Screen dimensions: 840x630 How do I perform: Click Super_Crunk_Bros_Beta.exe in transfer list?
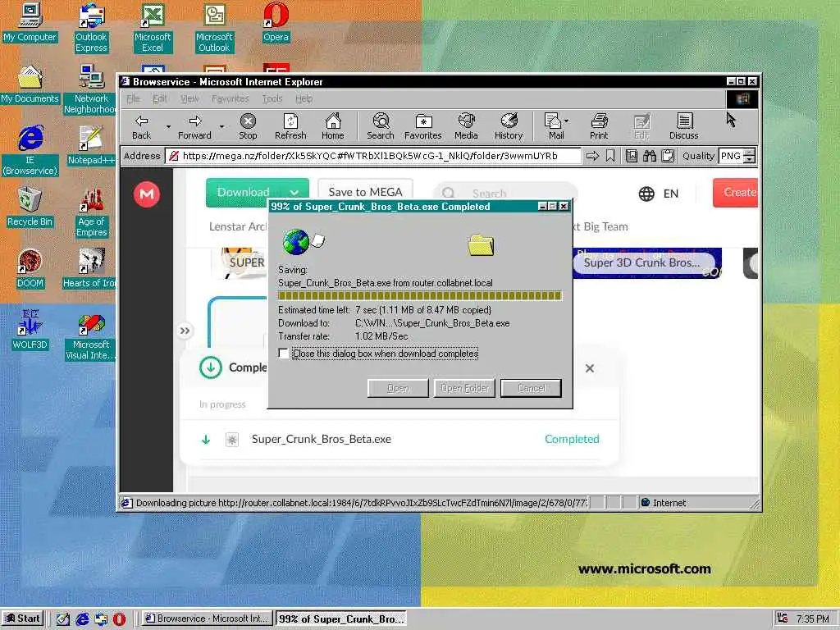322,440
